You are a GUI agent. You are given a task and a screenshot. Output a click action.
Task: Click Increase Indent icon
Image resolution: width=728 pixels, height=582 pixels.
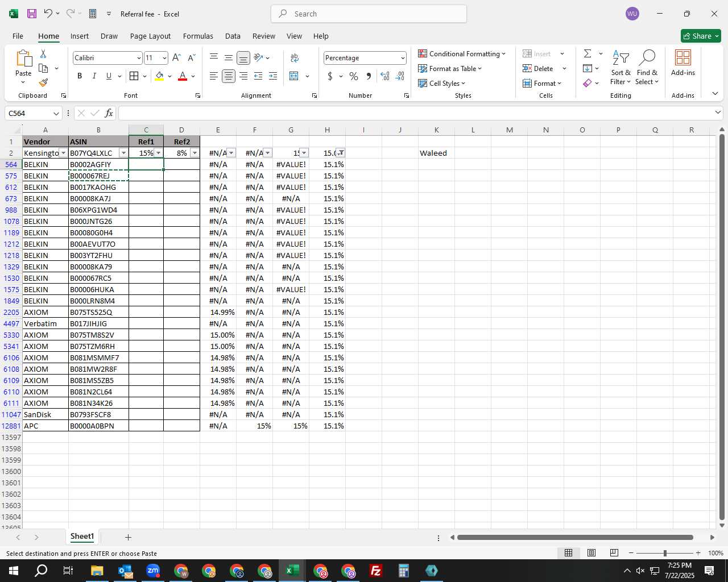(273, 76)
